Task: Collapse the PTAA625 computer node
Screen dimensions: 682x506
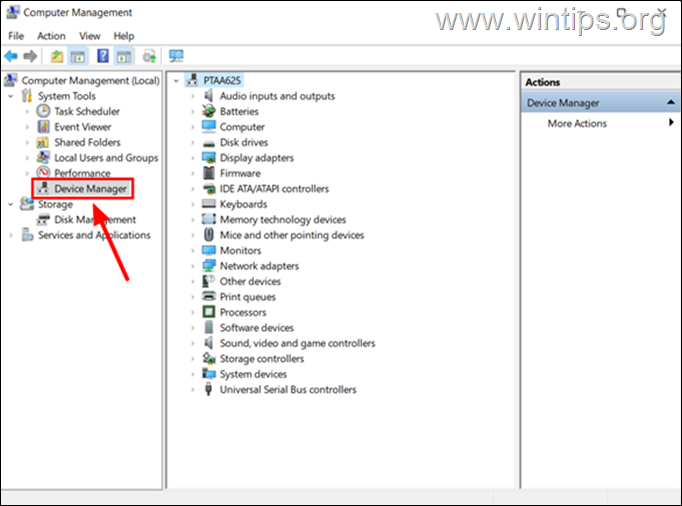Action: click(176, 81)
